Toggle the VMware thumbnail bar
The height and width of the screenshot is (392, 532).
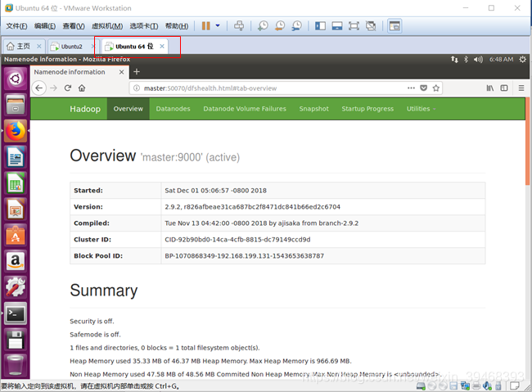(x=337, y=26)
